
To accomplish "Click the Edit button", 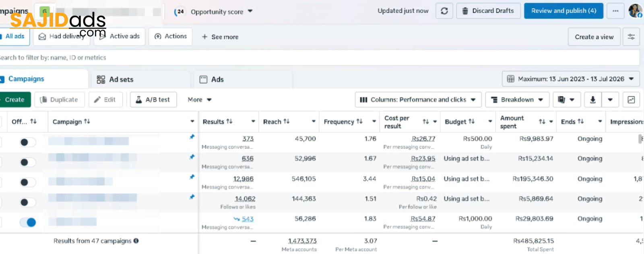I will [x=105, y=100].
